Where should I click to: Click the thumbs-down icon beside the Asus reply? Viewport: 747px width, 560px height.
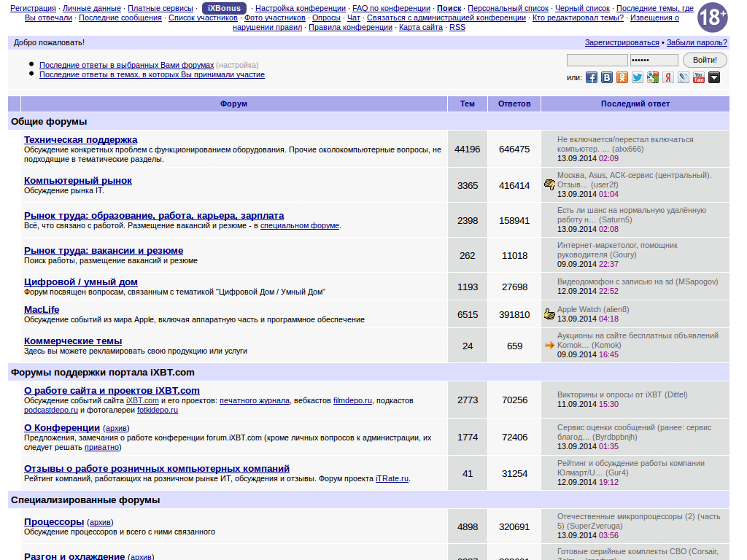(x=549, y=184)
